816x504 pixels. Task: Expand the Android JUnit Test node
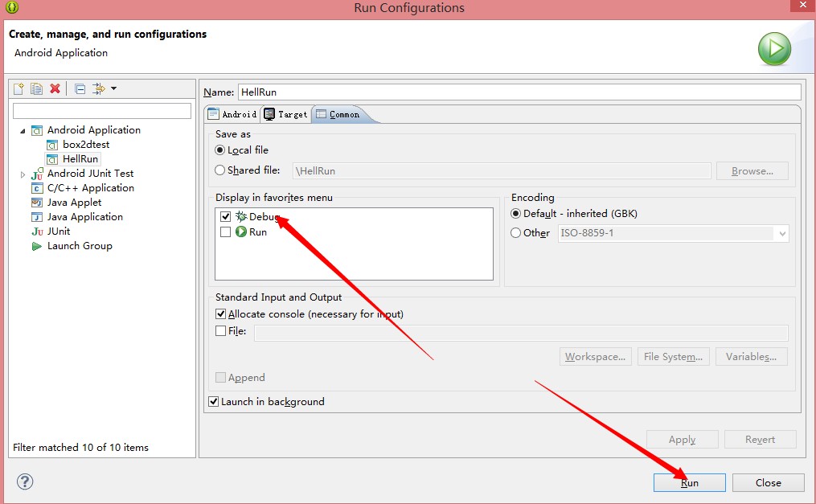(23, 174)
